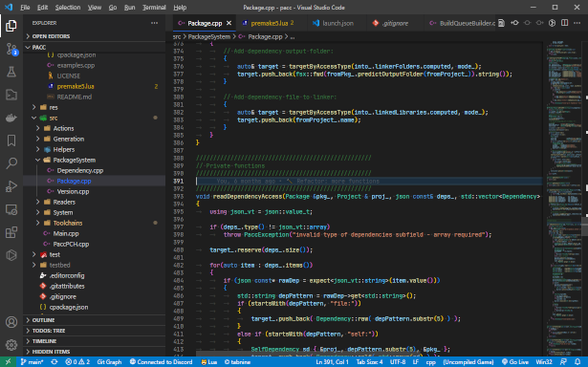The width and height of the screenshot is (588, 367).
Task: Open errors and warnings count in status bar
Action: (x=77, y=362)
